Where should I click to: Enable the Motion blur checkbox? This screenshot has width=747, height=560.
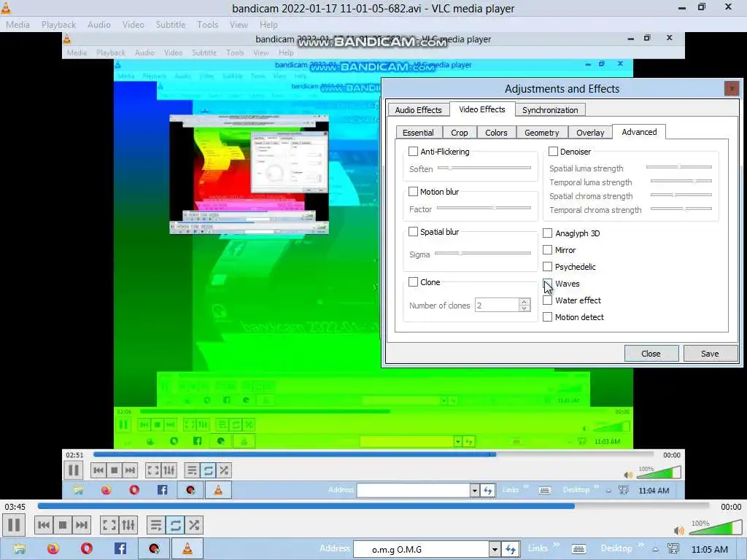point(413,192)
